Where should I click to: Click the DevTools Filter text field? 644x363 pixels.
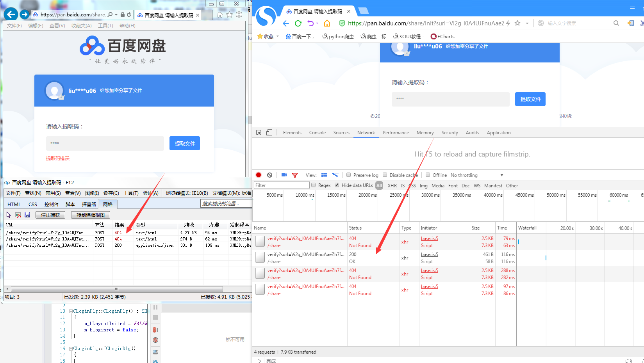[x=282, y=185]
